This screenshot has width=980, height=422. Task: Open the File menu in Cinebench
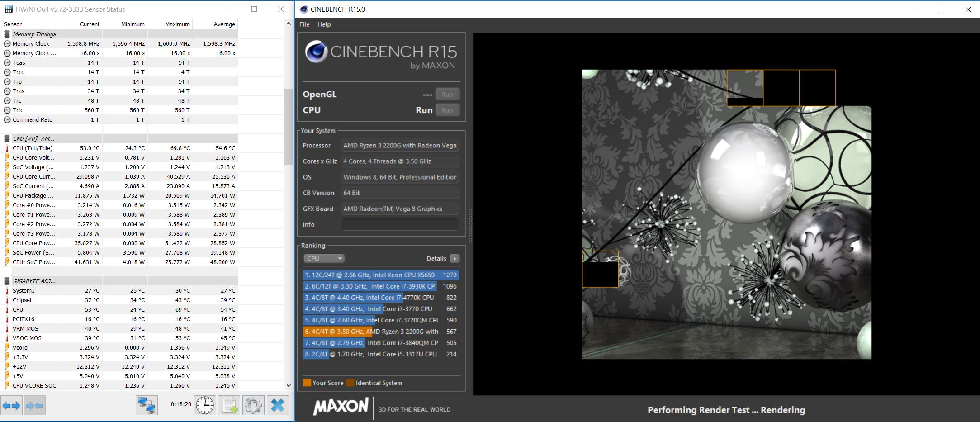304,24
